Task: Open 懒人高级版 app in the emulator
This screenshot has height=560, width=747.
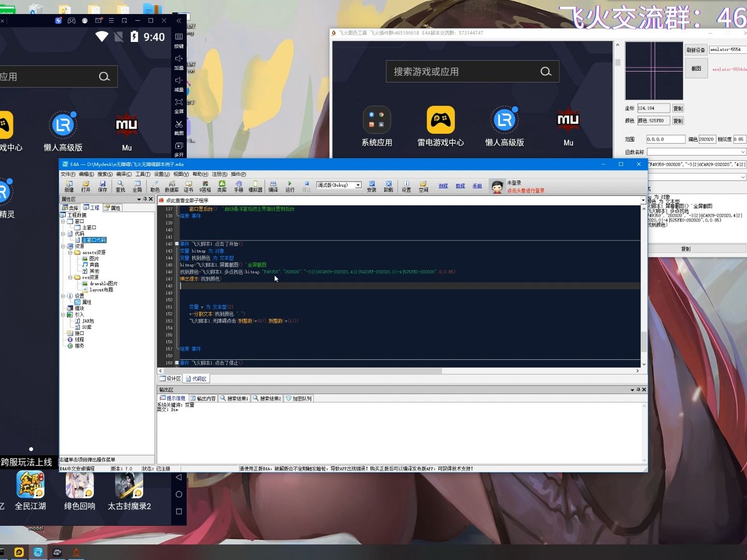Action: tap(63, 131)
